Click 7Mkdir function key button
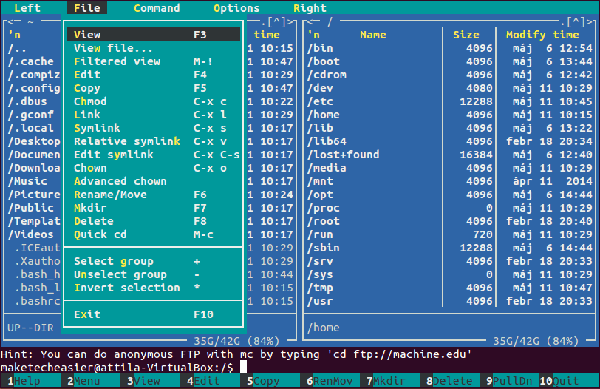 point(390,381)
